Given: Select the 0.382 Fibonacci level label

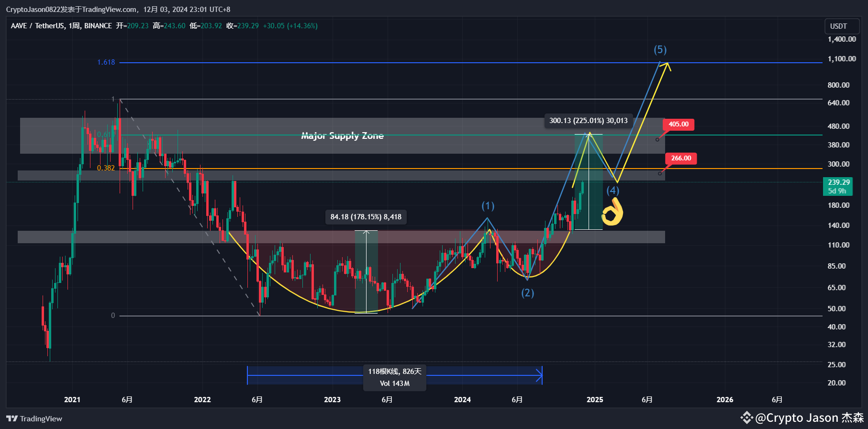Looking at the screenshot, I should (x=106, y=168).
